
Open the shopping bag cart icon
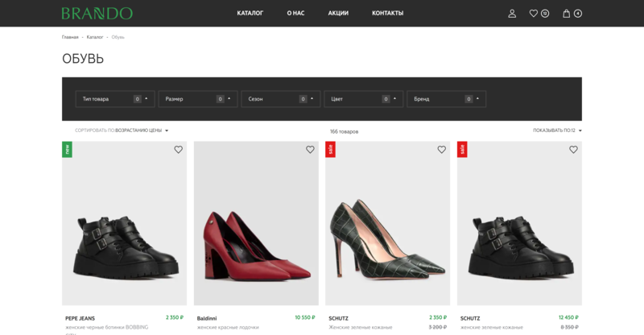click(567, 14)
